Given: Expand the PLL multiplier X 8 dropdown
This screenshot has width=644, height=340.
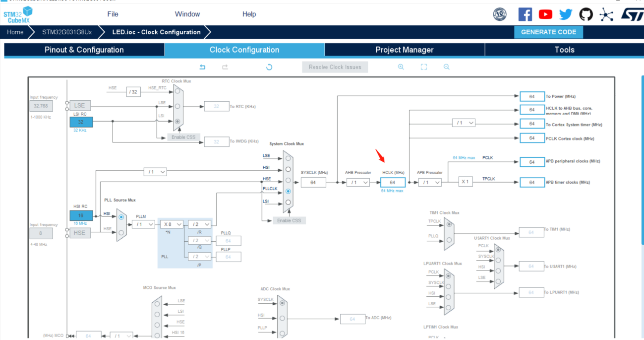Looking at the screenshot, I should click(172, 224).
